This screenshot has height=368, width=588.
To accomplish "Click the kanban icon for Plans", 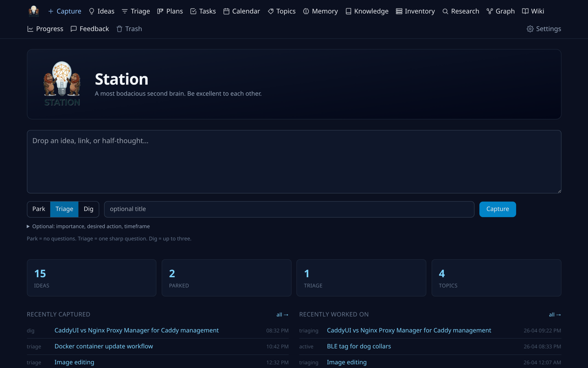I will 160,11.
